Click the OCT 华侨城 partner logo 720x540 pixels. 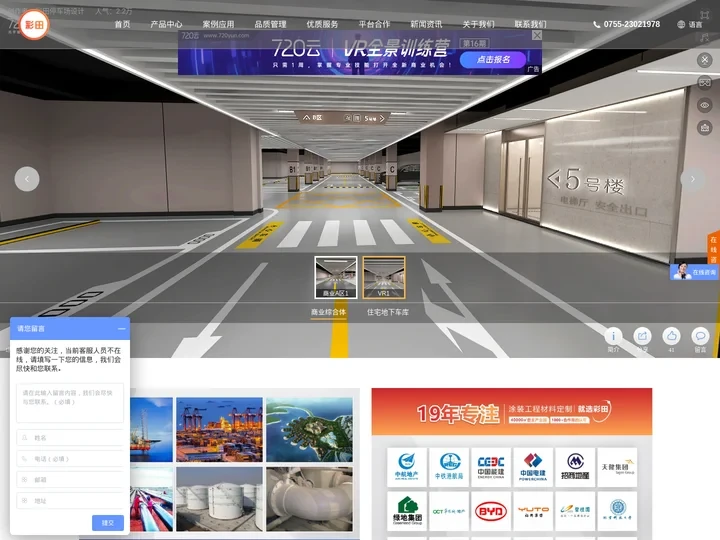pyautogui.click(x=449, y=511)
